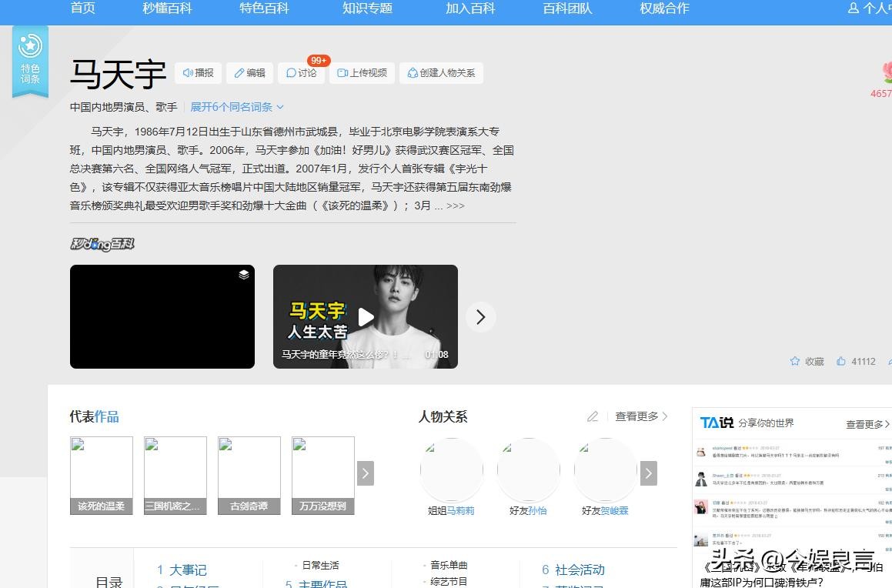892x588 pixels.
Task: Show next video with right arrow
Action: [x=481, y=316]
